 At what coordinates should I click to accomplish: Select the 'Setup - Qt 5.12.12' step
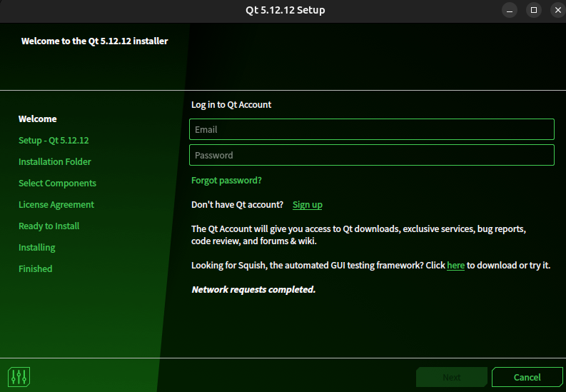(x=54, y=140)
